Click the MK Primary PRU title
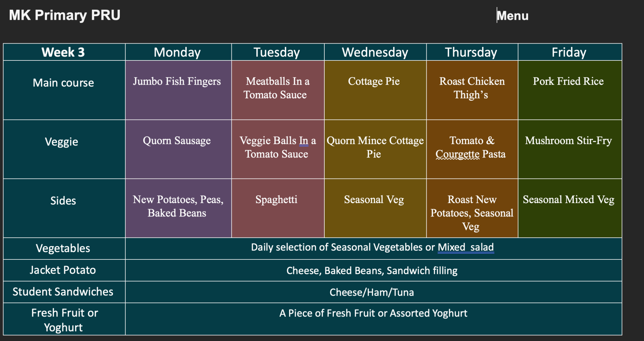The image size is (644, 341). pyautogui.click(x=64, y=15)
